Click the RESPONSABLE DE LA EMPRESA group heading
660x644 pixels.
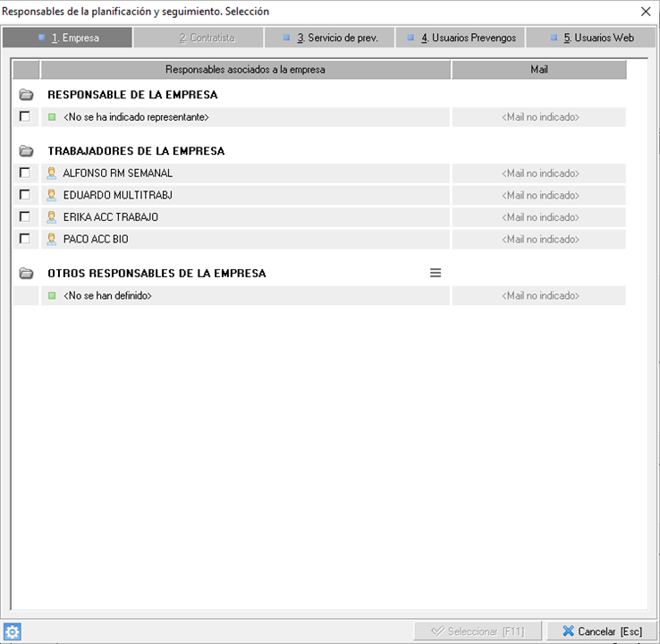point(132,95)
